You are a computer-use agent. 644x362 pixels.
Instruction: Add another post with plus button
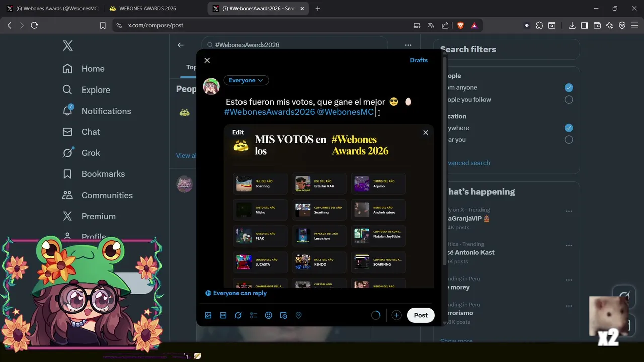click(x=396, y=315)
